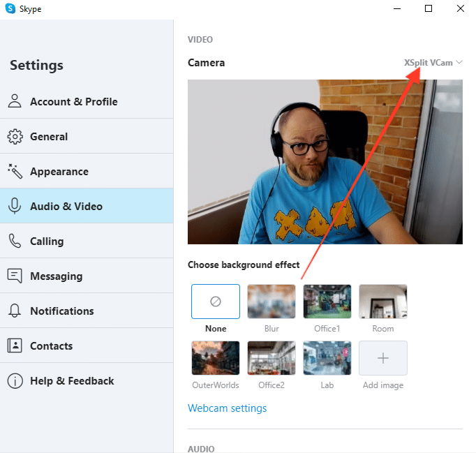Select the Lab background
The width and height of the screenshot is (476, 453).
(327, 358)
